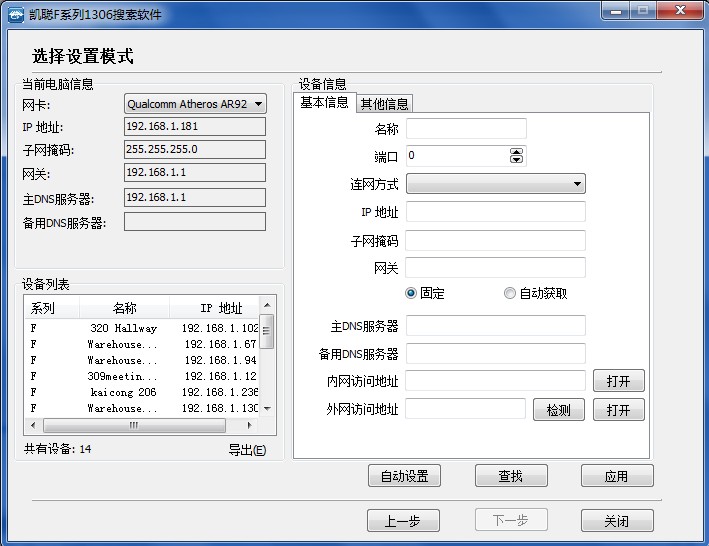Screen dimensions: 709x546
Task: Decrease port value with down spinner arrow
Action: (516, 159)
